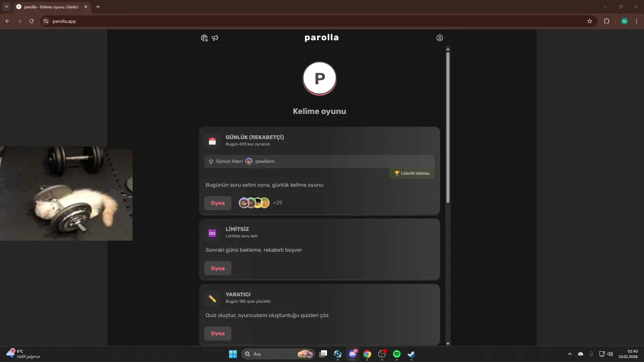644x362 pixels.
Task: Play the Yaratıcı mode with Oyna
Action: click(x=218, y=333)
